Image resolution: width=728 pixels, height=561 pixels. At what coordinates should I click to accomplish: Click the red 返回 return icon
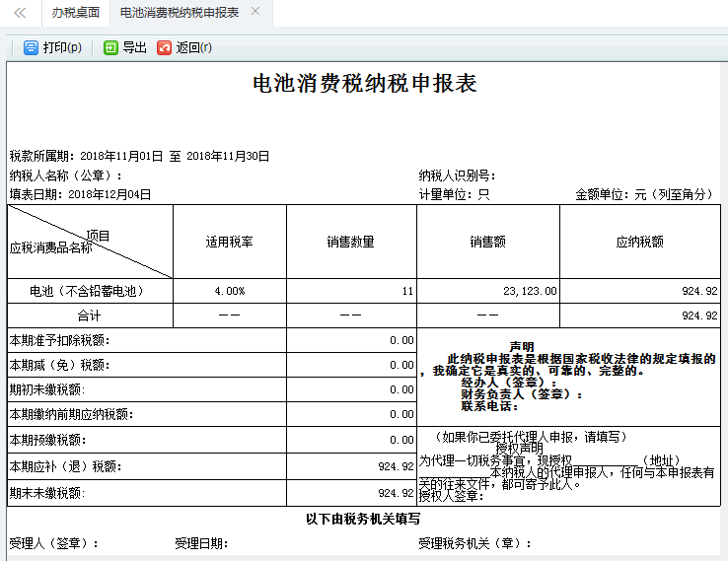[164, 47]
